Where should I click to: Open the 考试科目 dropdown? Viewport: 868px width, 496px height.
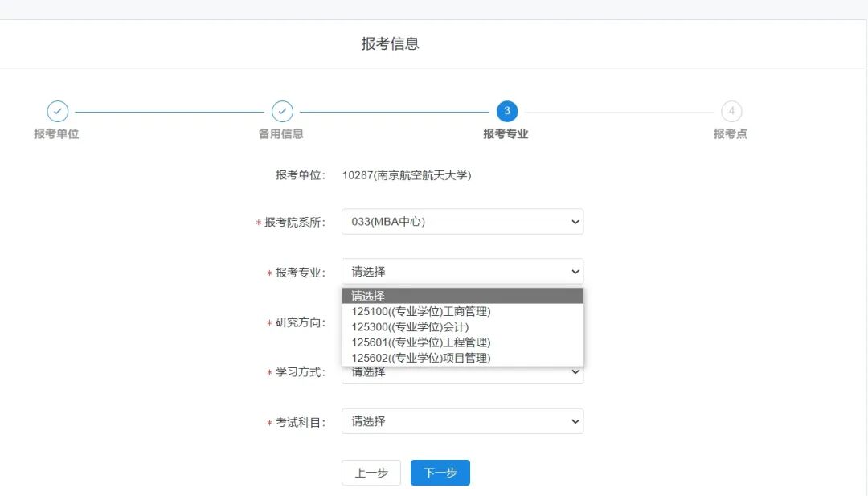click(462, 420)
